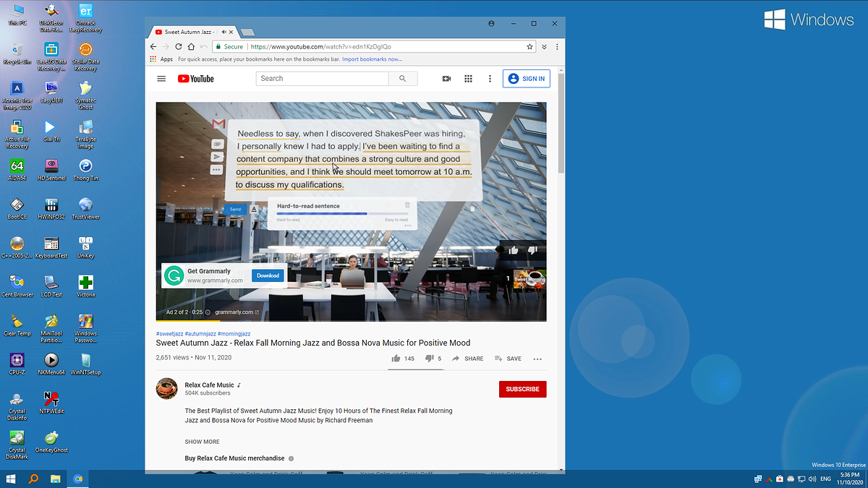The image size is (868, 488).
Task: Open the create video camera icon
Action: tap(446, 79)
